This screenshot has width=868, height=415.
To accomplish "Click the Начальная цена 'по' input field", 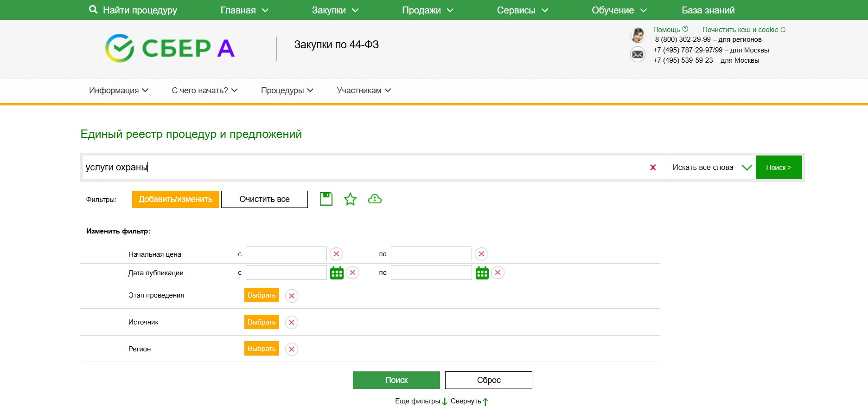I will pos(431,254).
